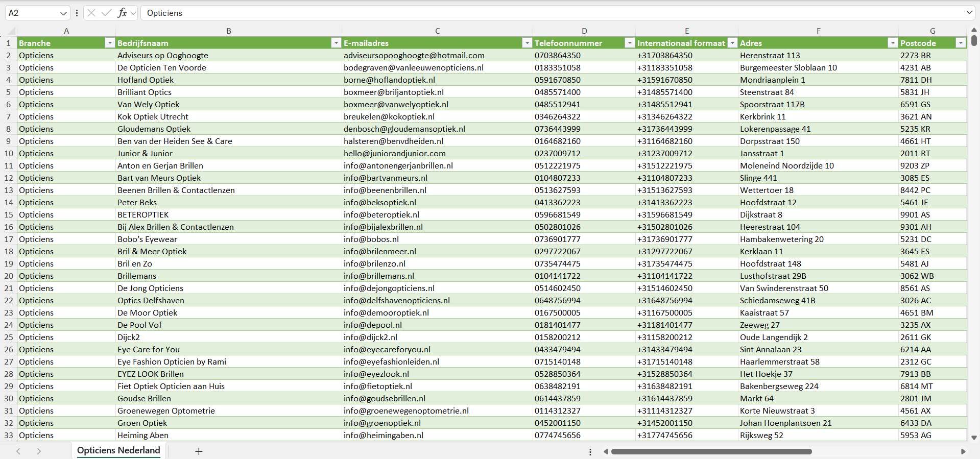The image size is (980, 459).
Task: Click the previous sheet navigation arrow
Action: click(x=18, y=451)
